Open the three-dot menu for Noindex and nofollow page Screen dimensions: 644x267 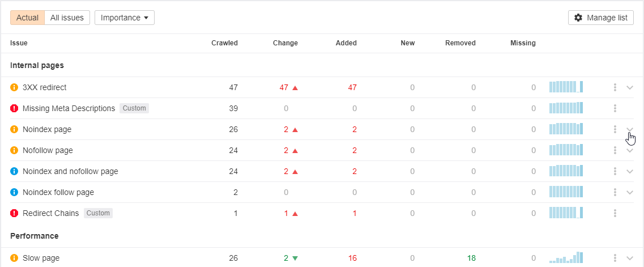615,171
